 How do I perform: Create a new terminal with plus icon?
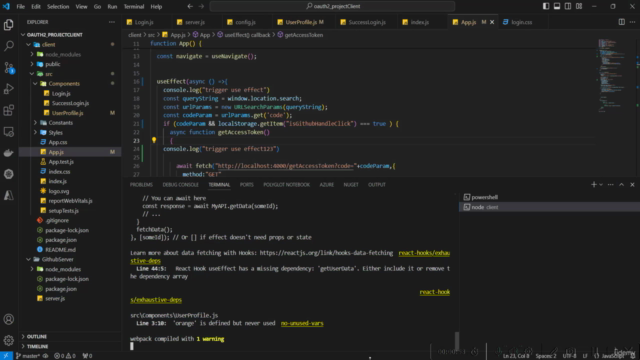pyautogui.click(x=593, y=184)
